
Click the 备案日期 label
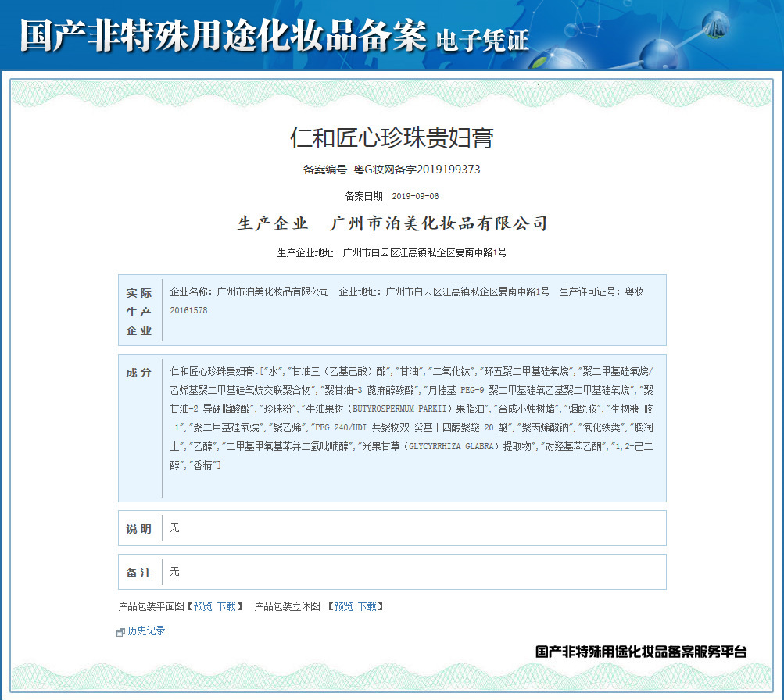[x=364, y=196]
